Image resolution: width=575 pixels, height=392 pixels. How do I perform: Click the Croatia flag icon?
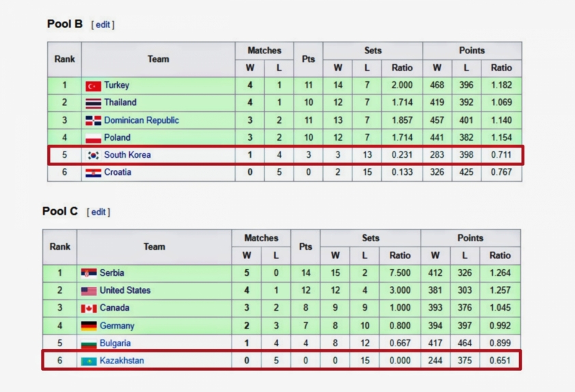[x=93, y=173]
